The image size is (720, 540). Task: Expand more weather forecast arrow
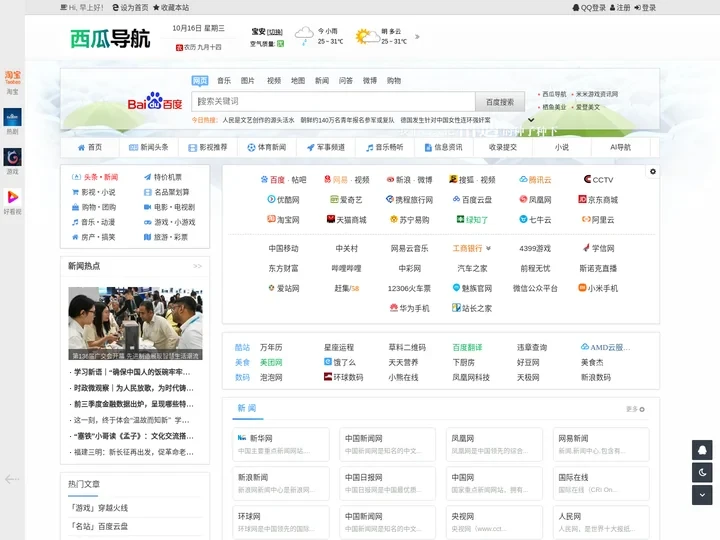pyautogui.click(x=417, y=36)
